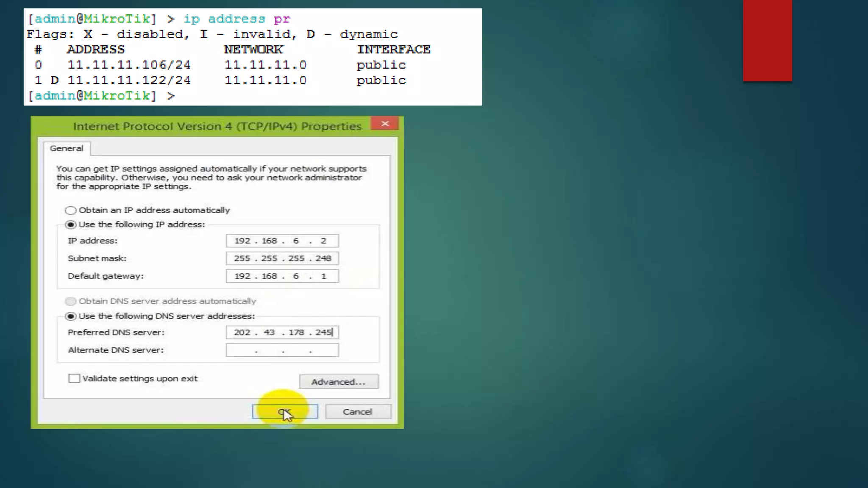Click the dynamic 11.11.11.122/24 address row
Screen dimensions: 868x488
tap(129, 80)
